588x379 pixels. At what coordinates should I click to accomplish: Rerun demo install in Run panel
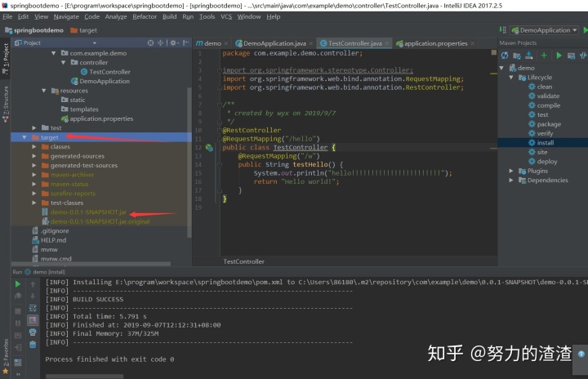point(18,284)
